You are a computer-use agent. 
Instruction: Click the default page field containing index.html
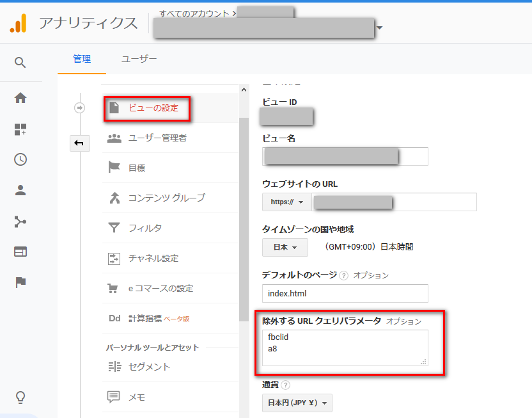click(345, 293)
